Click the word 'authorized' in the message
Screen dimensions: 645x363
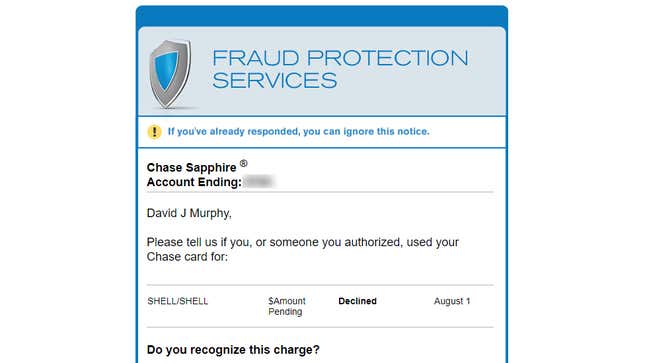pos(372,242)
